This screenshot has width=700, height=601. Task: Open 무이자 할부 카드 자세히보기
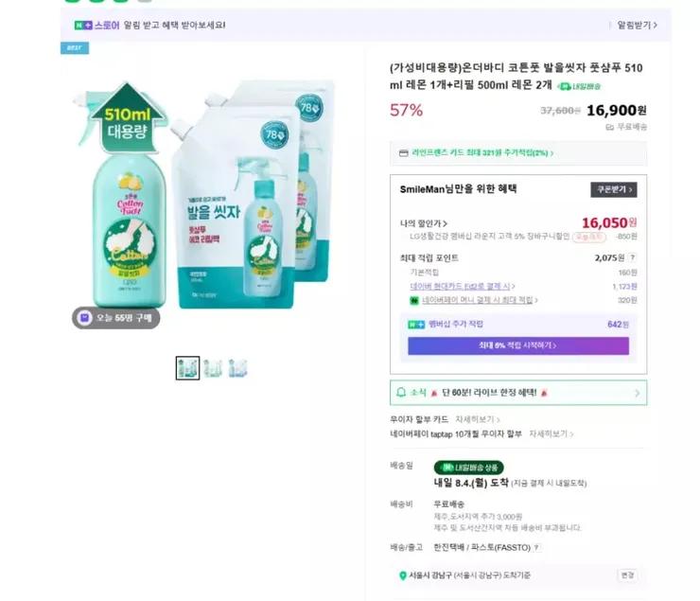coord(478,419)
